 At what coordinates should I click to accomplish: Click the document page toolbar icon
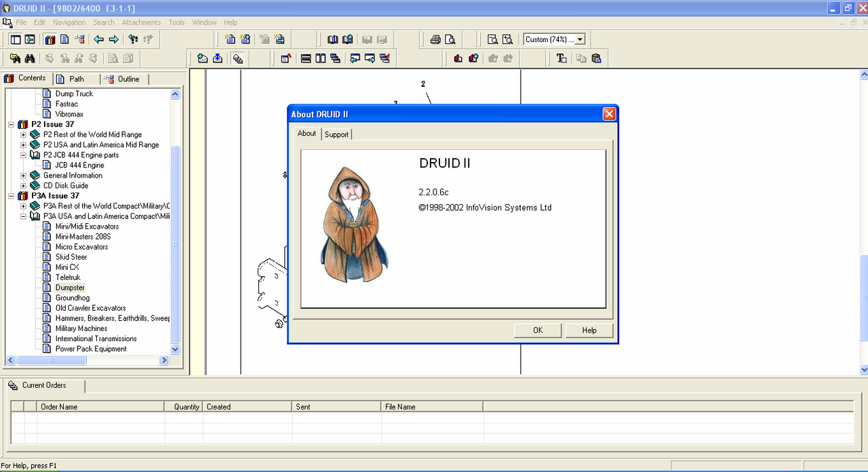(64, 39)
